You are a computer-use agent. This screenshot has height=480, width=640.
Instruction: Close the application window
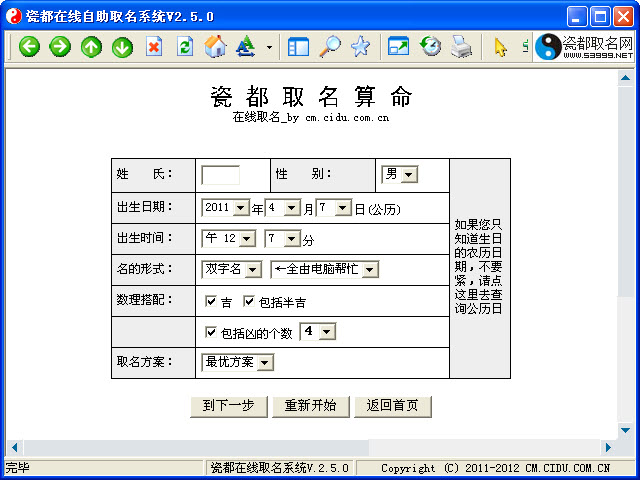point(623,17)
